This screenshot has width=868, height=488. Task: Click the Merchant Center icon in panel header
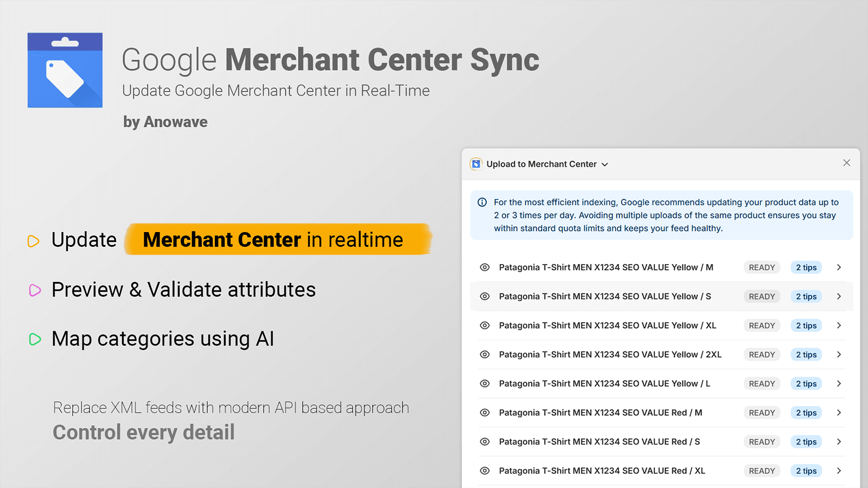click(476, 164)
